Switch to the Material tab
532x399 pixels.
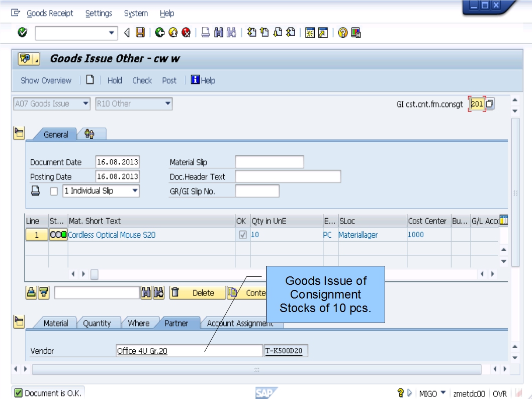tap(56, 323)
